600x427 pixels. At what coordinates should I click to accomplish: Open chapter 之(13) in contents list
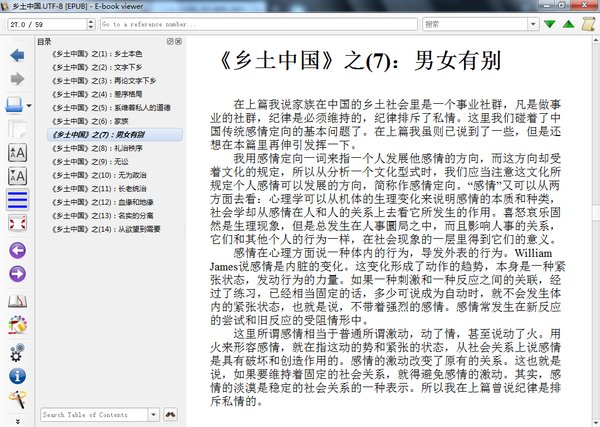103,216
